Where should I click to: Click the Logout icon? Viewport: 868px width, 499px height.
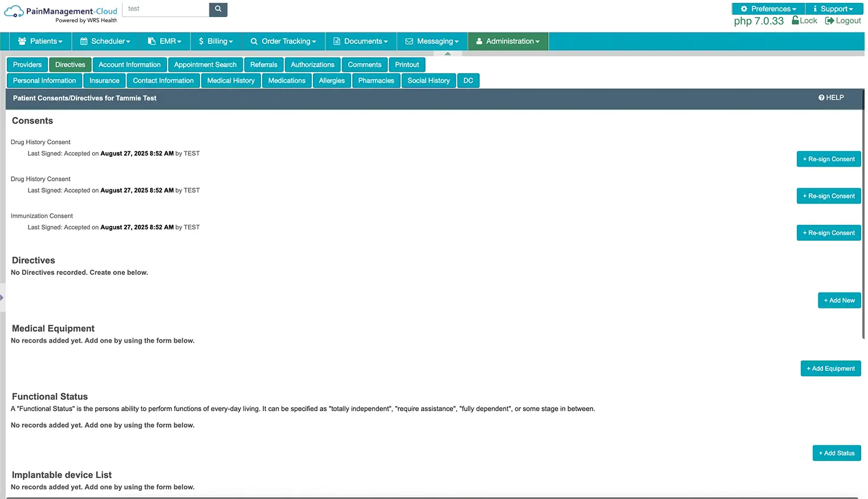[x=829, y=20]
